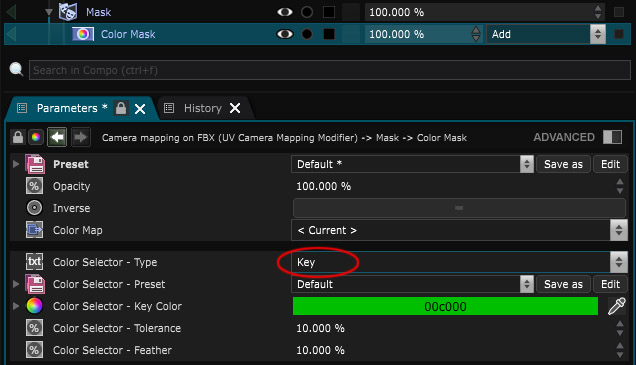Select the Mask layer row name
The image size is (636, 365).
[98, 12]
